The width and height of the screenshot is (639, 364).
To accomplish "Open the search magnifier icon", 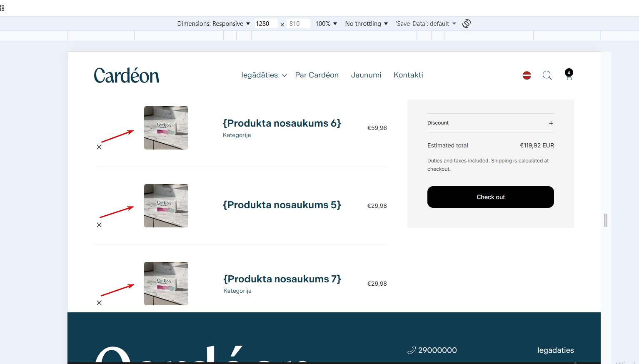I will click(547, 75).
